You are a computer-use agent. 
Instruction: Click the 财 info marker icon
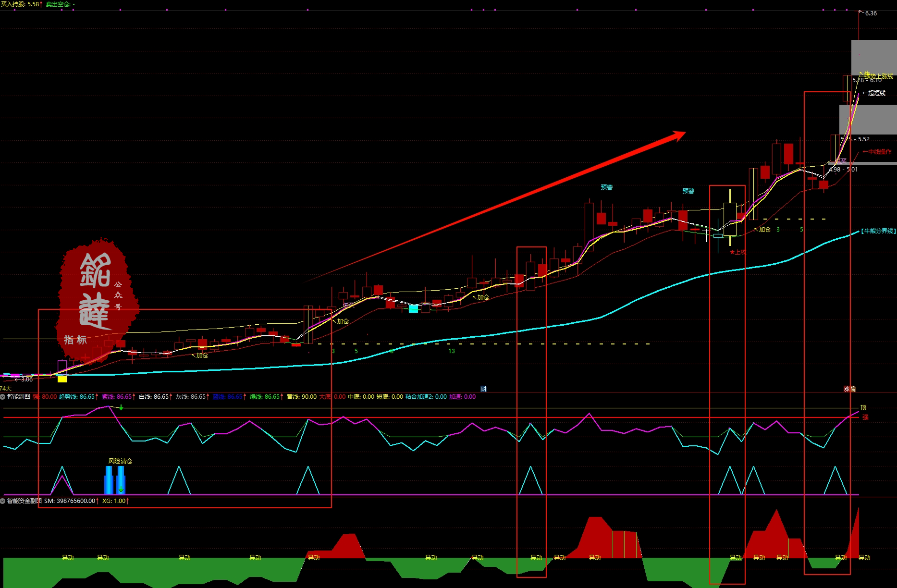(483, 389)
